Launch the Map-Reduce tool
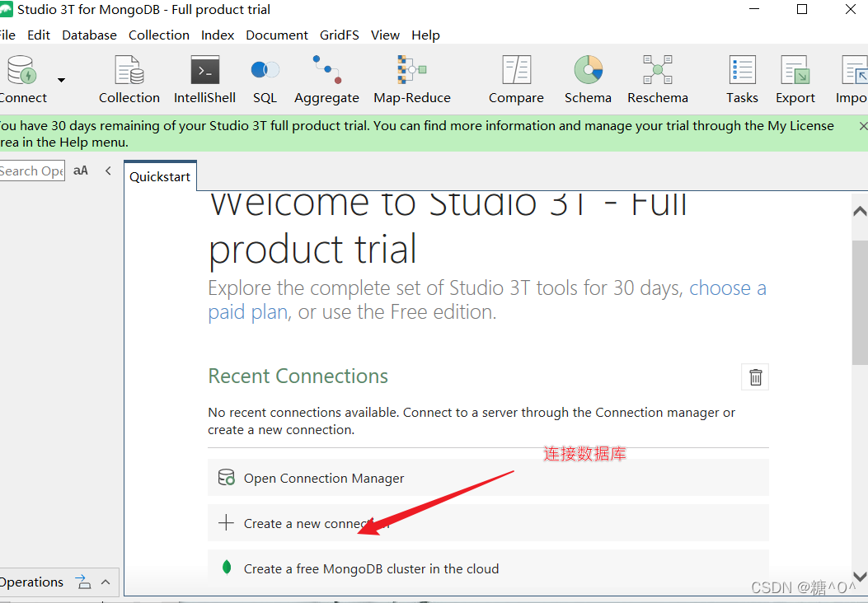 click(x=411, y=80)
